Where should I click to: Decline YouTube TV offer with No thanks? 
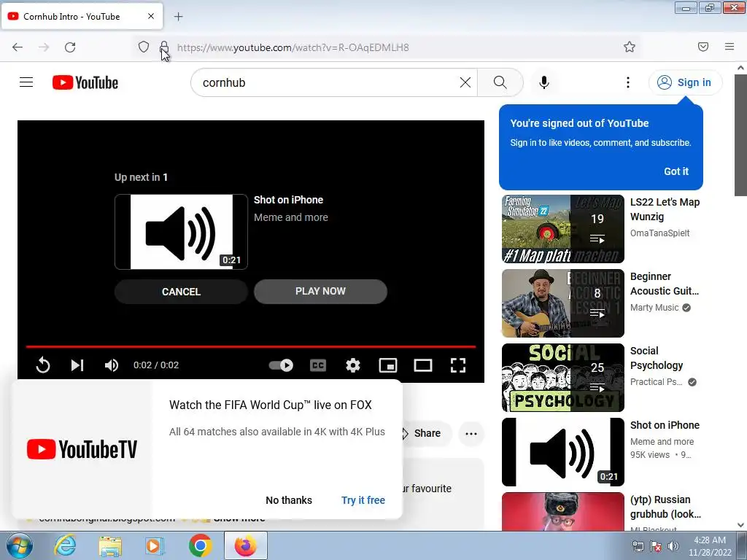coord(289,500)
